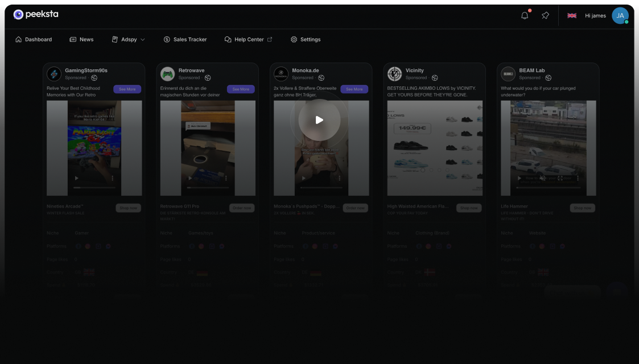Click Shop now on Nineties Arcade
This screenshot has height=364, width=639.
pos(129,208)
